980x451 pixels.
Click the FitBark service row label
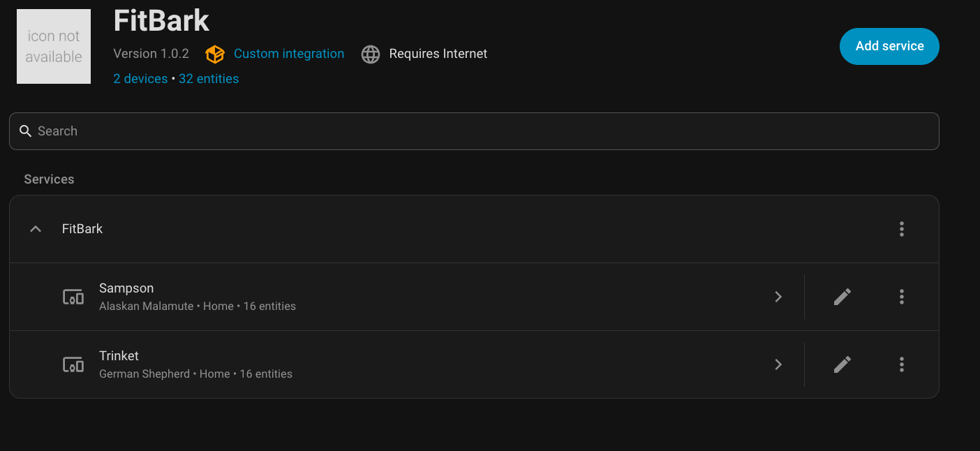82,229
